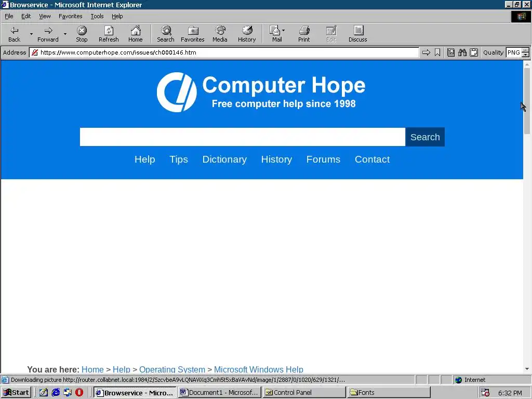Click the clipboard paste icon

pos(474,52)
